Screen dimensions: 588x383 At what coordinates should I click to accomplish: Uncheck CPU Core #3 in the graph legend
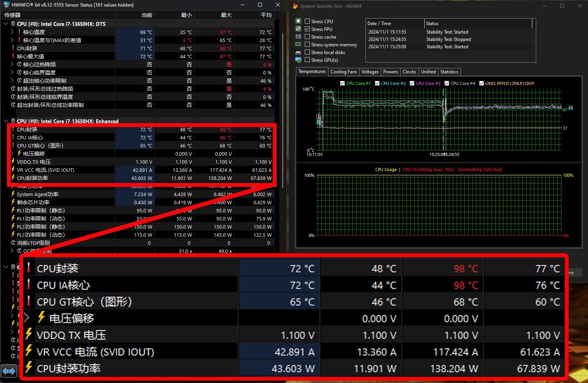click(412, 83)
